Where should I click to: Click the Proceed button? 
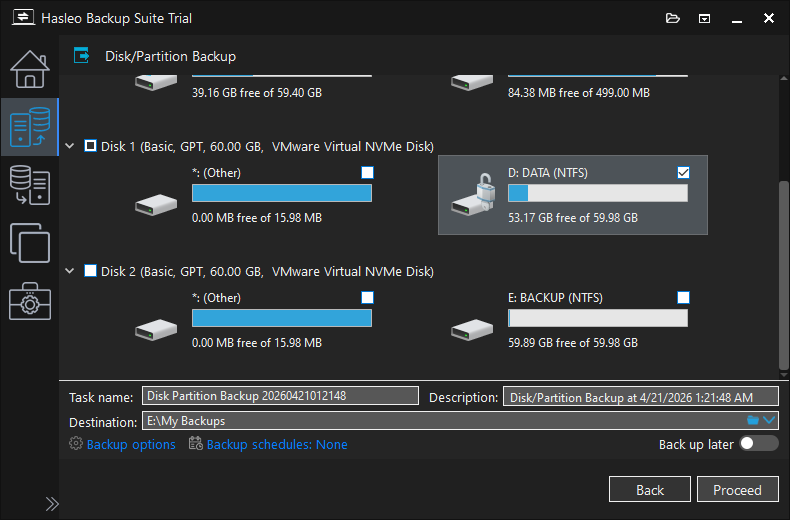click(738, 489)
